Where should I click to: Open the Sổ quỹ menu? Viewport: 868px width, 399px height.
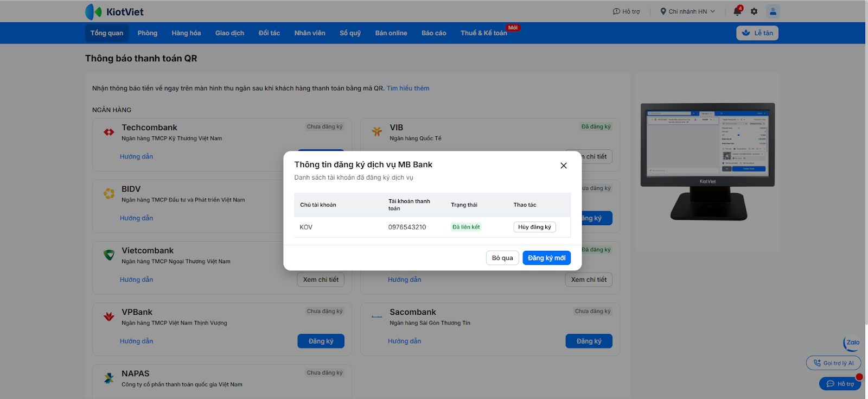350,33
